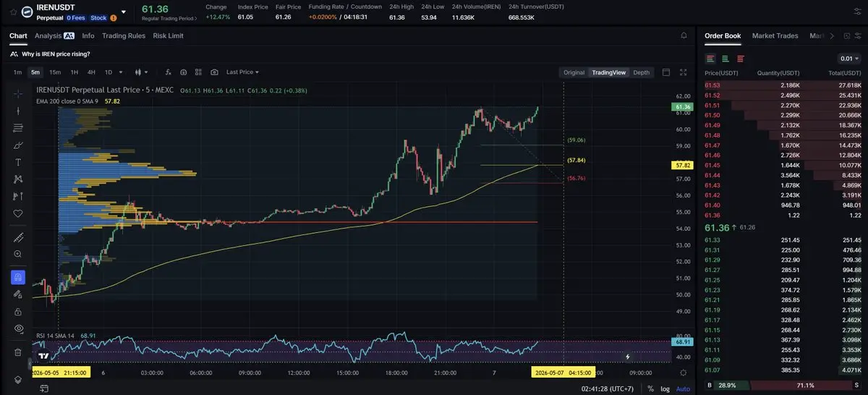Click the 61.53 ask price row
The image size is (868, 395).
tap(783, 85)
